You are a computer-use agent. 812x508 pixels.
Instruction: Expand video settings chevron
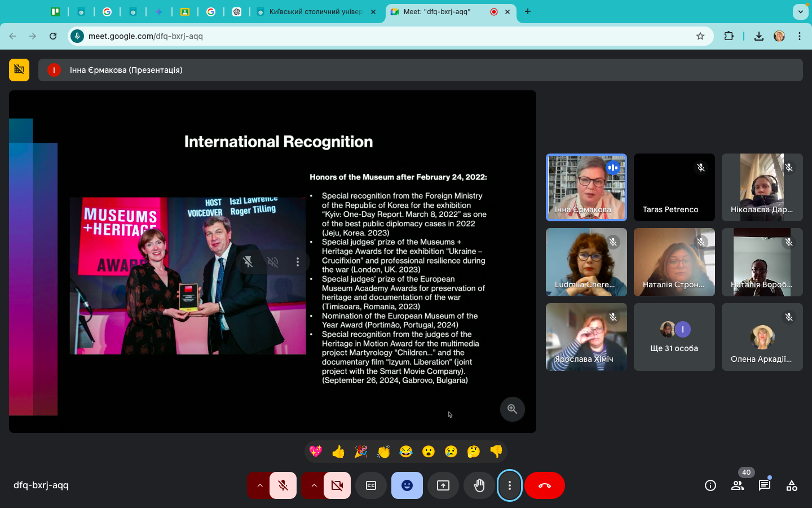click(314, 485)
